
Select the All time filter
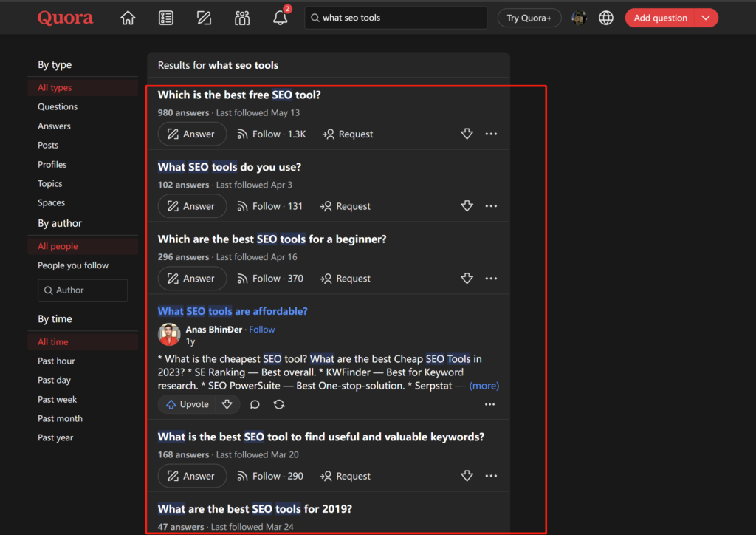(83, 341)
